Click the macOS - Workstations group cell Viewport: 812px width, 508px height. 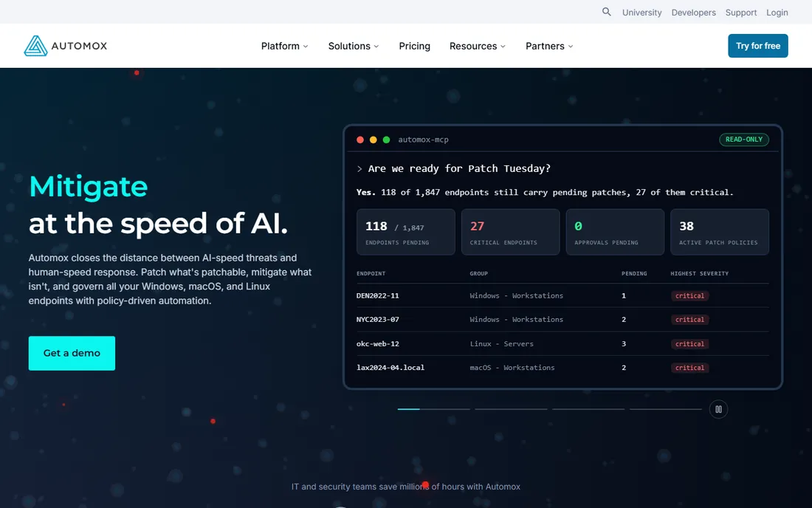tap(512, 368)
